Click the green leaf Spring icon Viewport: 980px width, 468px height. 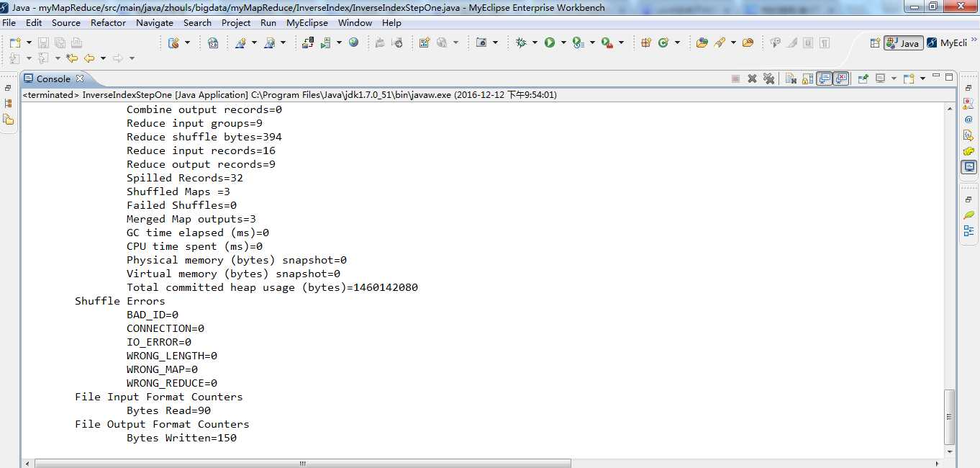(x=968, y=215)
